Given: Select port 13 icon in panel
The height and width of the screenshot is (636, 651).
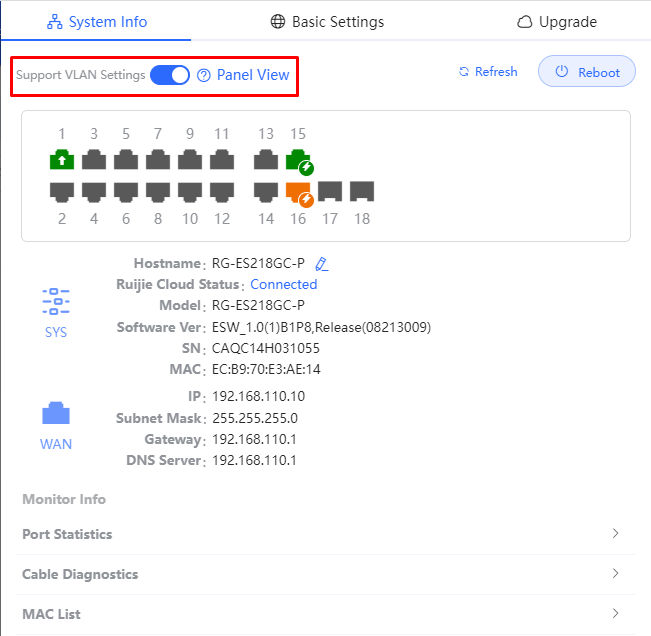Looking at the screenshot, I should pos(266,159).
